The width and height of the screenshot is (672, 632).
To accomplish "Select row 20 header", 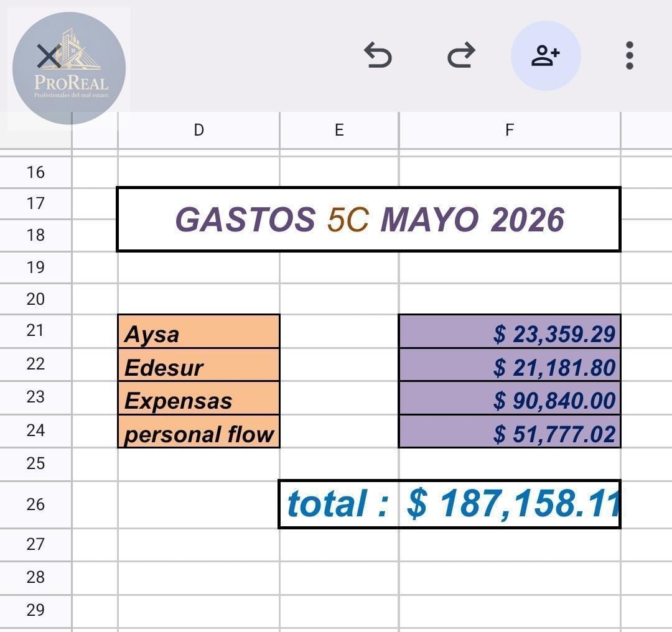I will pos(35,299).
